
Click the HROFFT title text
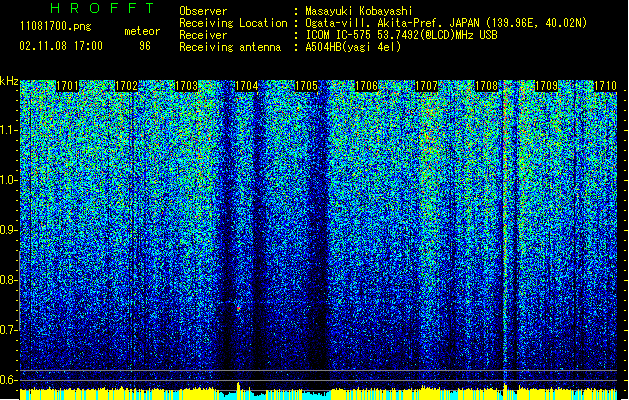[x=102, y=8]
